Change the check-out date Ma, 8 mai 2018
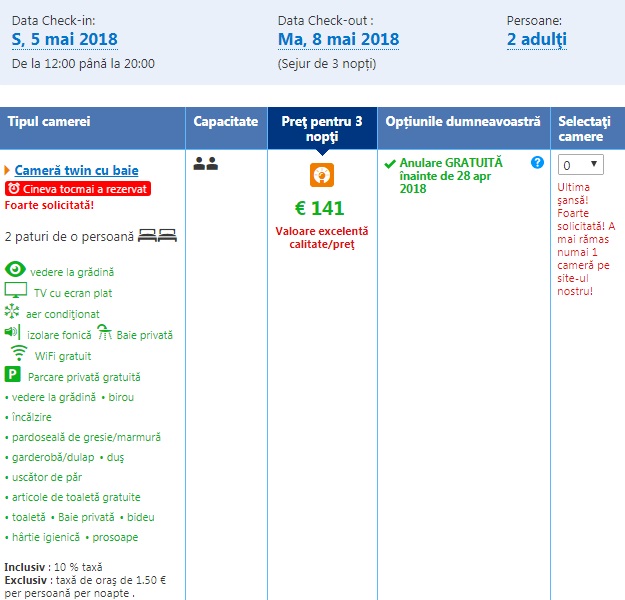Image resolution: width=625 pixels, height=600 pixels. coord(338,40)
